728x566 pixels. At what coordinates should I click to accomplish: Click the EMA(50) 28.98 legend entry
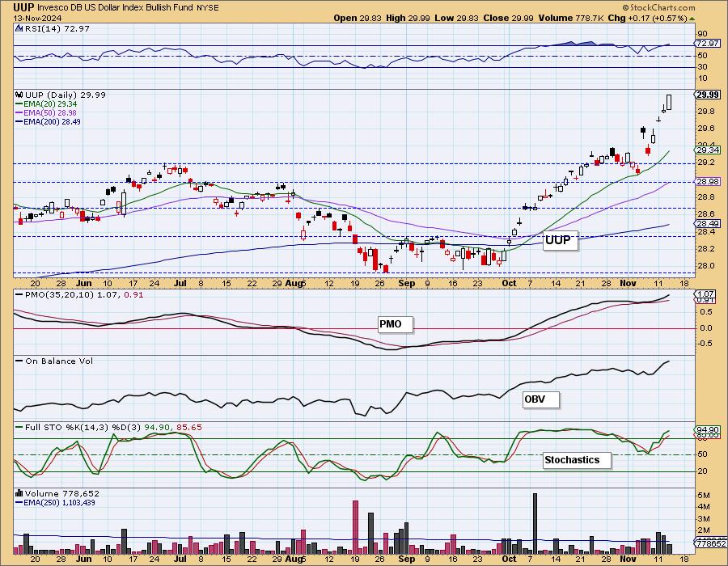(x=46, y=112)
